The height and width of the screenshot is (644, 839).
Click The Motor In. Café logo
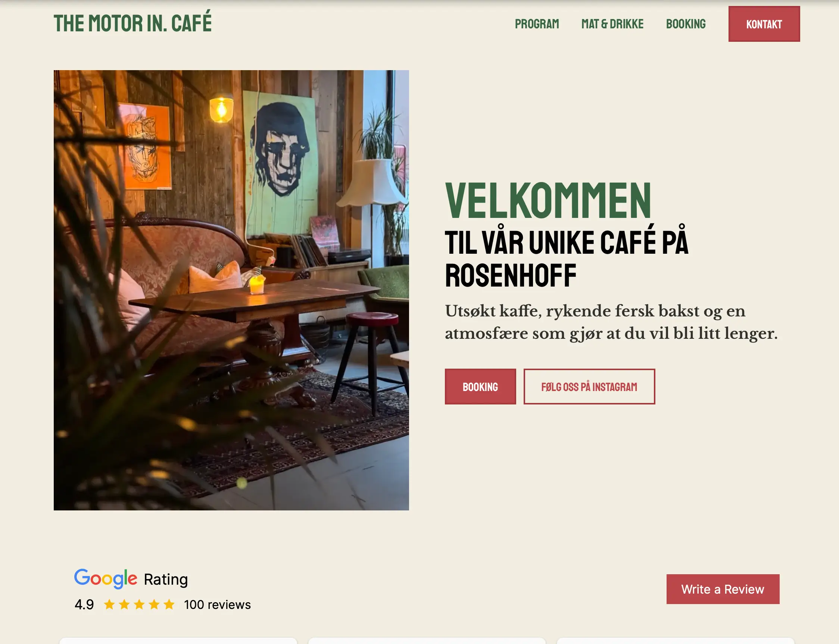pyautogui.click(x=132, y=22)
